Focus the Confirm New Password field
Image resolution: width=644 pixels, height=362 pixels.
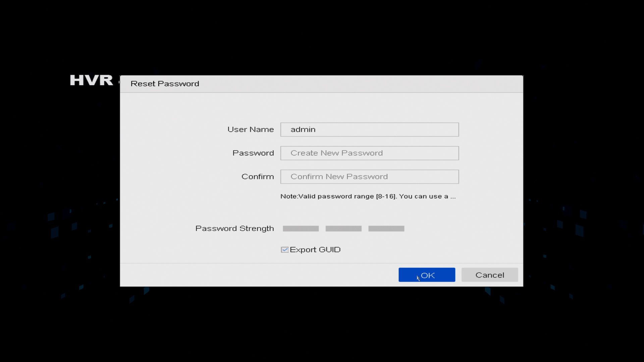pos(369,177)
